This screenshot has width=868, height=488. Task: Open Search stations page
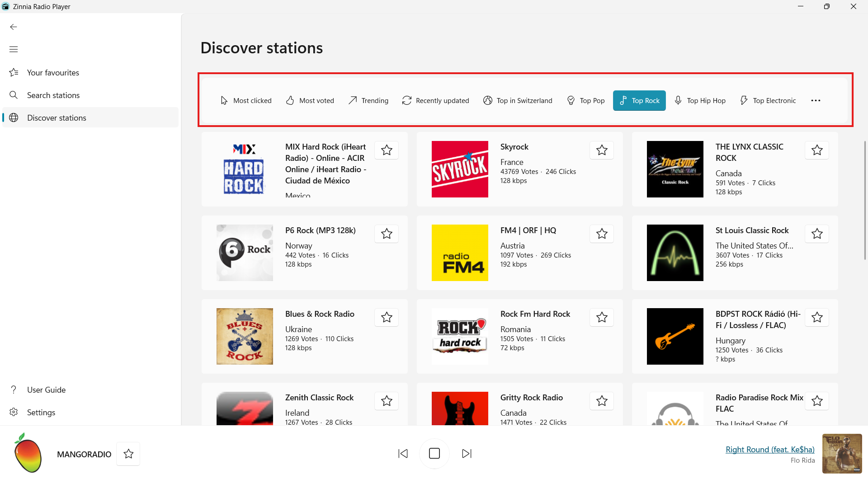pyautogui.click(x=90, y=95)
